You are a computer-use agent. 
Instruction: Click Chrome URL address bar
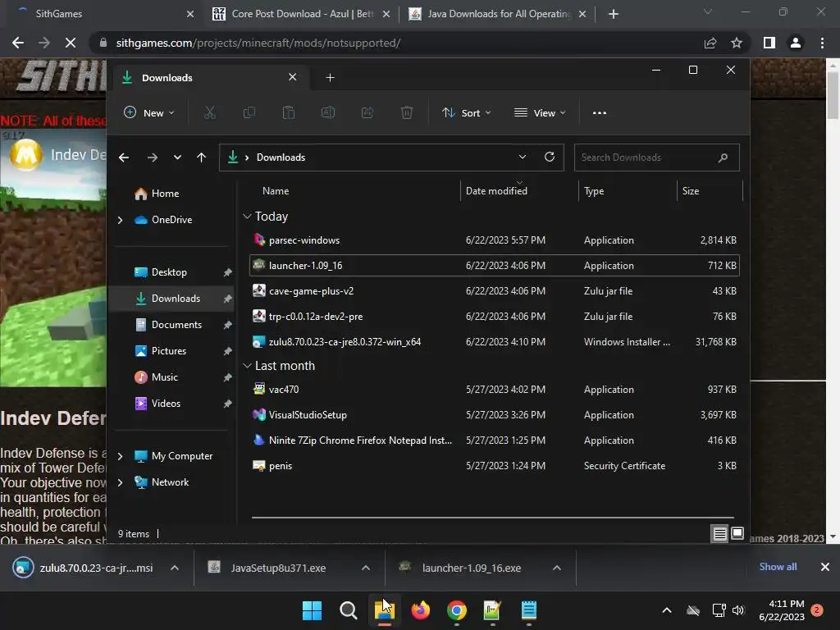(396, 43)
